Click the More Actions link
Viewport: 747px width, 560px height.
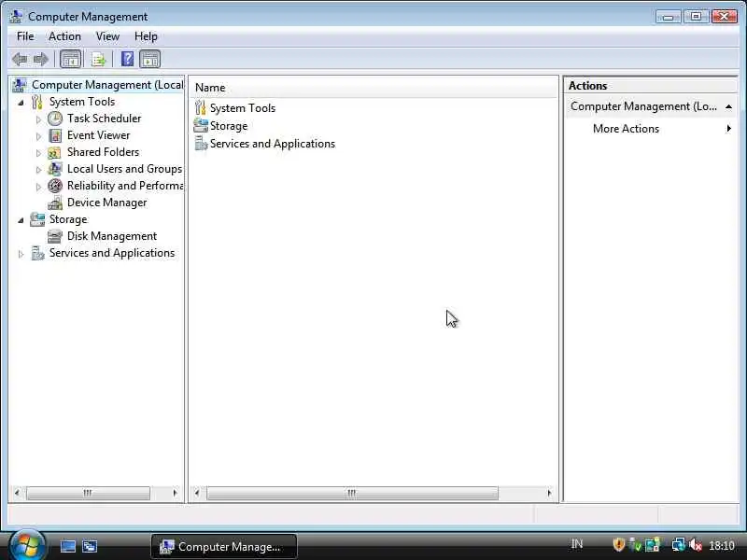tap(626, 129)
